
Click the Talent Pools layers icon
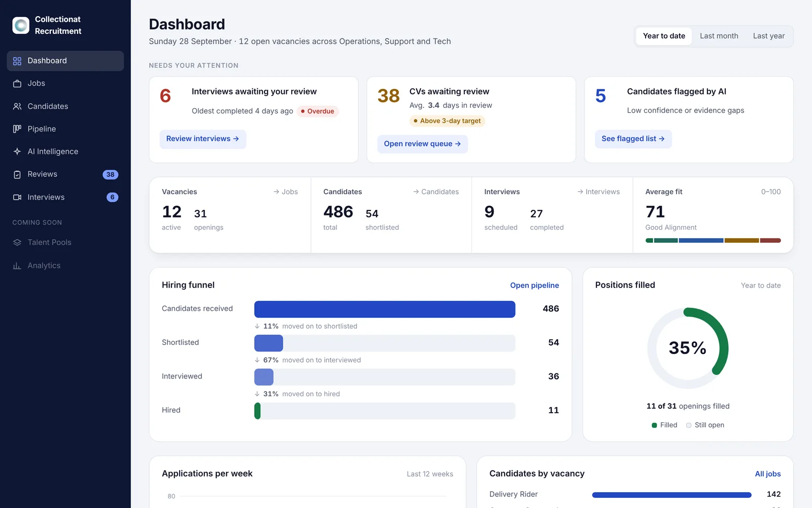[x=17, y=242]
